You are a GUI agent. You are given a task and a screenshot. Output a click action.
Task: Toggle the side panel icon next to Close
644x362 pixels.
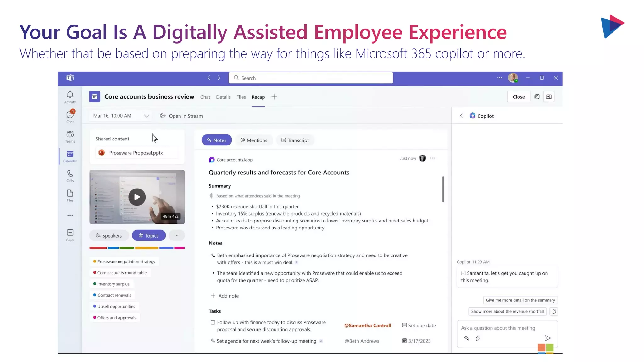pos(549,97)
